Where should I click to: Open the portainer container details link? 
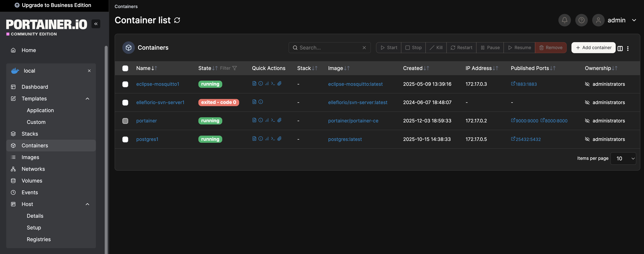point(147,121)
